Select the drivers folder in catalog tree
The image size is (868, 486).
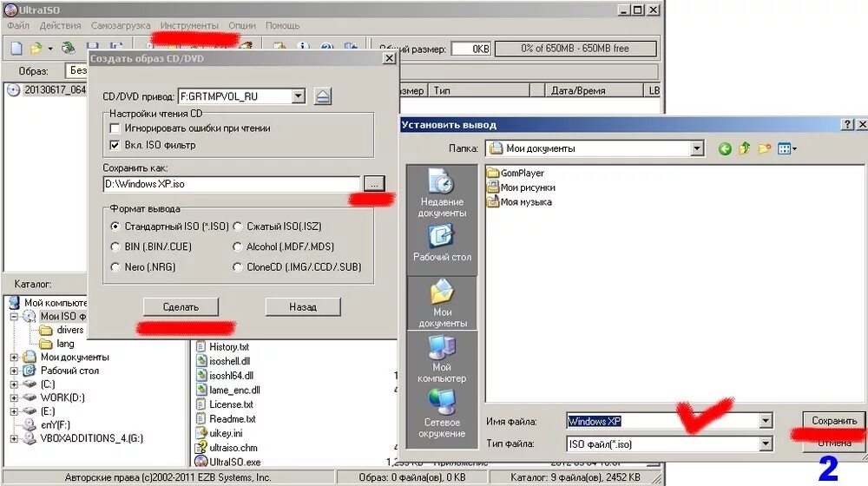62,330
